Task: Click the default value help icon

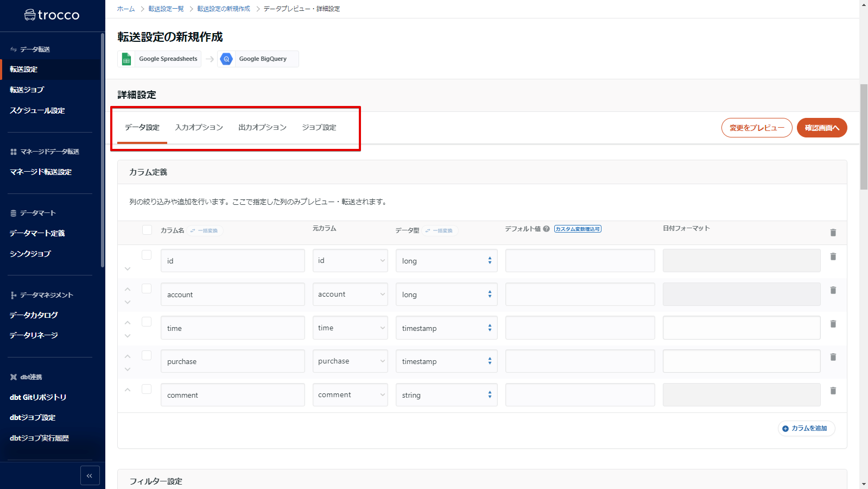Action: (547, 229)
